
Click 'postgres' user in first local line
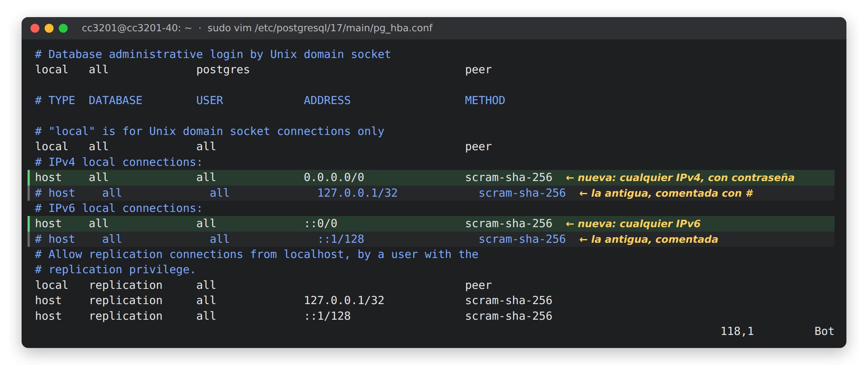coord(223,70)
